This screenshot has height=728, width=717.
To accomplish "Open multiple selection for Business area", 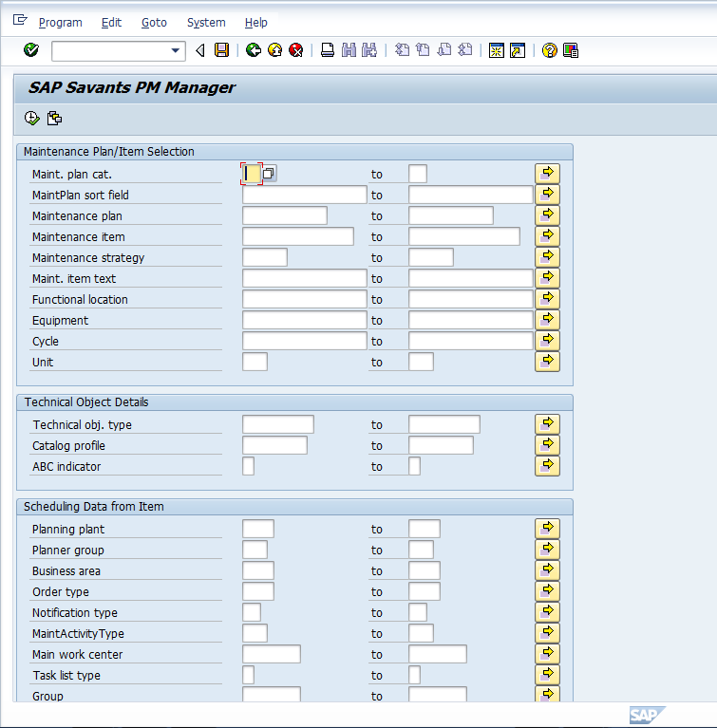I will click(547, 570).
